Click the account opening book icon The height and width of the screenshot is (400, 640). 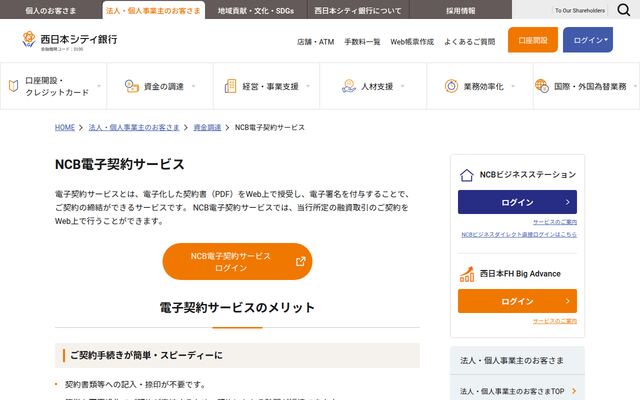[x=13, y=86]
